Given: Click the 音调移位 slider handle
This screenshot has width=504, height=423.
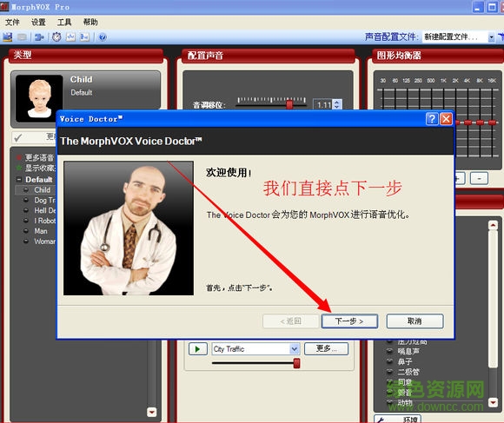Looking at the screenshot, I should [289, 105].
